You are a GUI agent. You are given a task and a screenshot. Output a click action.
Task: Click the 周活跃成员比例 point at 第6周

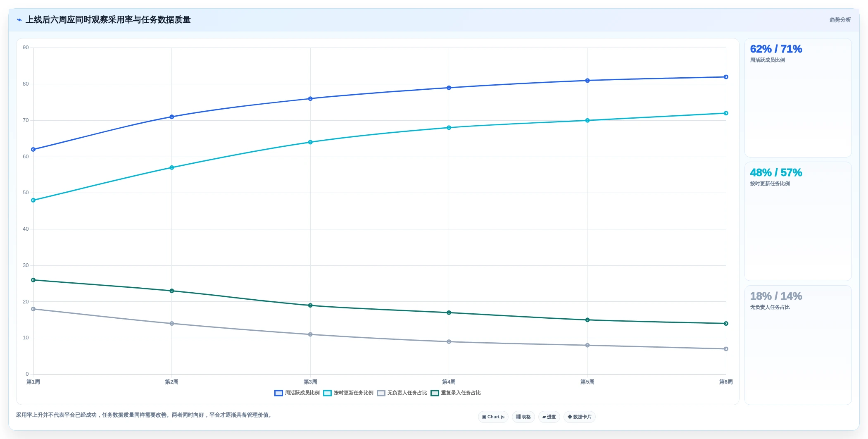coord(726,77)
